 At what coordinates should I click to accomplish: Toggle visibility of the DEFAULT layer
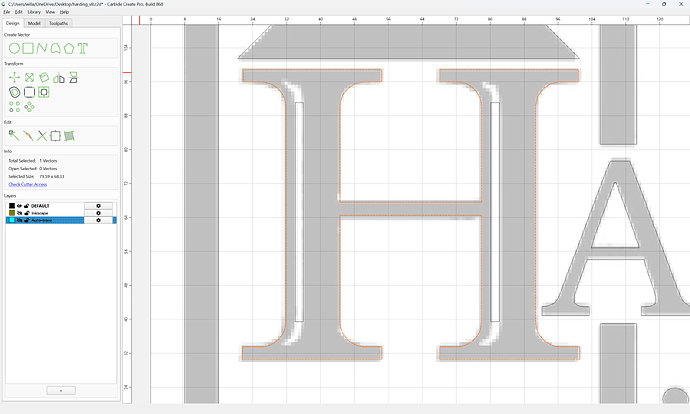coord(19,206)
